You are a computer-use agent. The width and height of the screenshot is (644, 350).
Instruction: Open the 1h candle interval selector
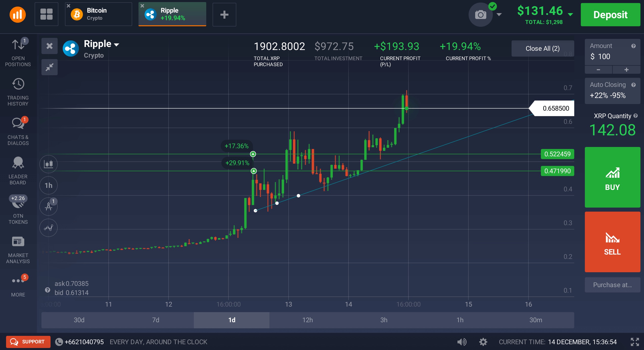click(x=49, y=185)
